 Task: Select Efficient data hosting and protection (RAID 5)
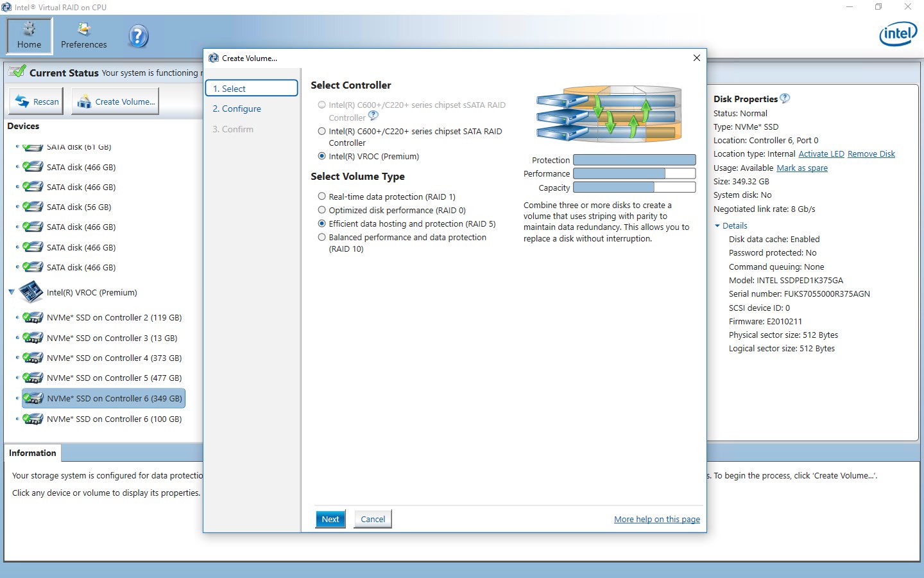click(322, 223)
